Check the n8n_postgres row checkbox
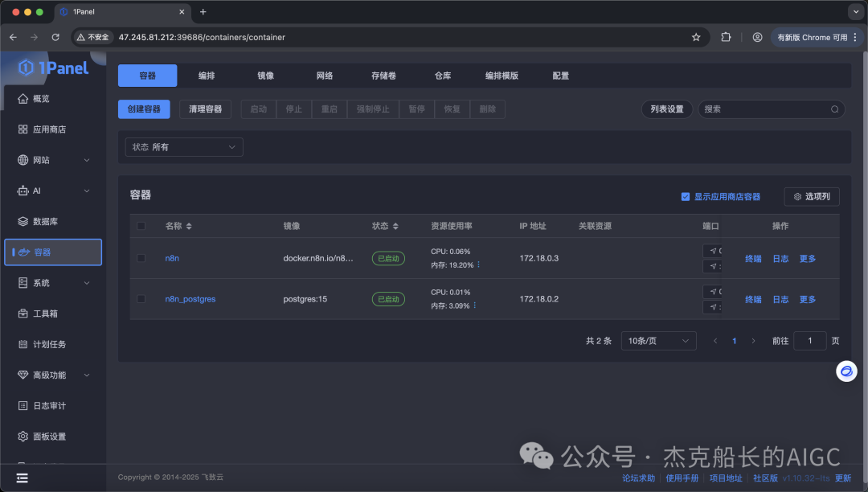Screen dimensions: 868x492 tap(141, 299)
